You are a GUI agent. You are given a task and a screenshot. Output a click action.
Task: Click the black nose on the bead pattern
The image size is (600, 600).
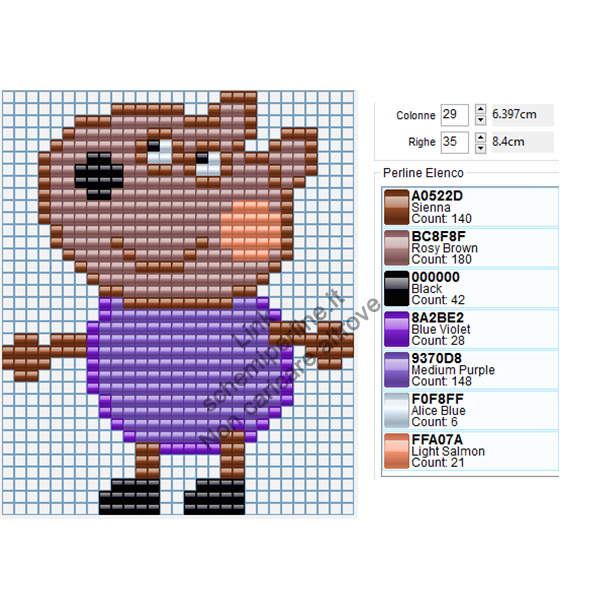tap(99, 176)
